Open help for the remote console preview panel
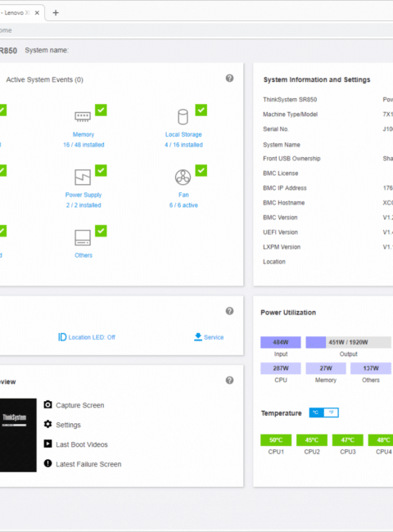The height and width of the screenshot is (532, 393). tap(229, 381)
